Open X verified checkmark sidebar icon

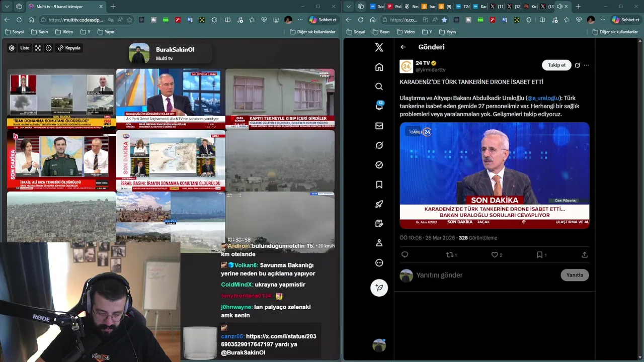pos(379,165)
